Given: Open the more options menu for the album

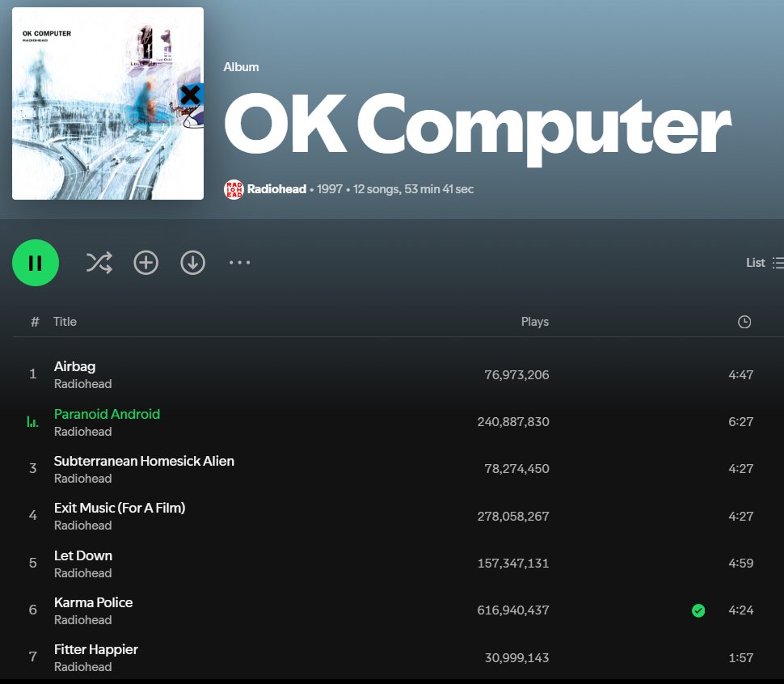Looking at the screenshot, I should pyautogui.click(x=239, y=262).
